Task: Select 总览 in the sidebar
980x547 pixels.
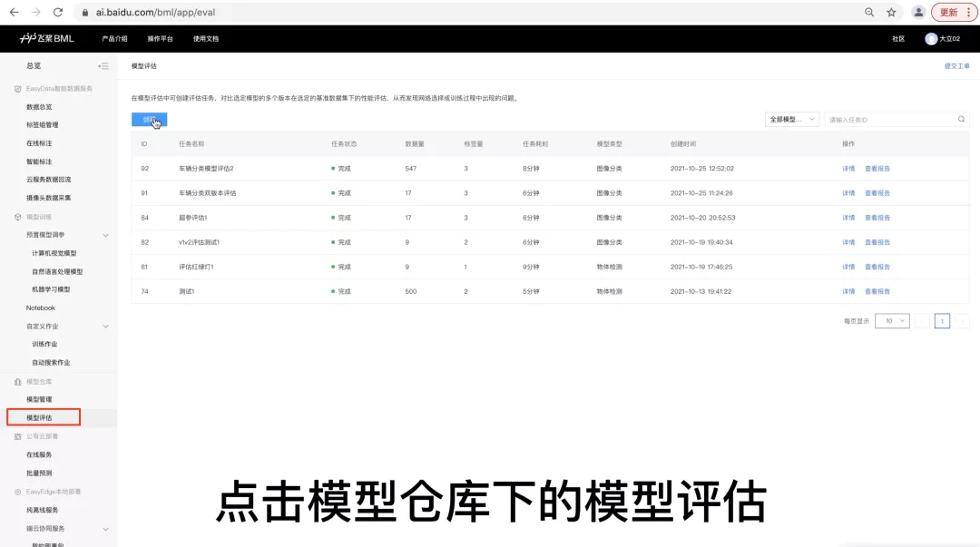Action: (34, 65)
